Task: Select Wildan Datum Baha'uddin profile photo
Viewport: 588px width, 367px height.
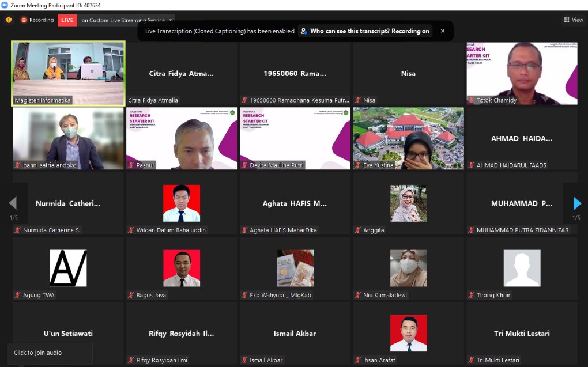Action: [x=182, y=203]
